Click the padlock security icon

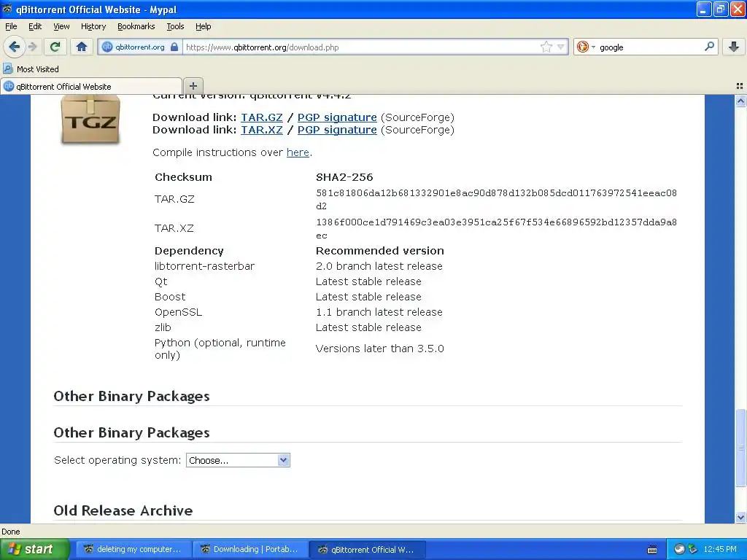(x=174, y=47)
